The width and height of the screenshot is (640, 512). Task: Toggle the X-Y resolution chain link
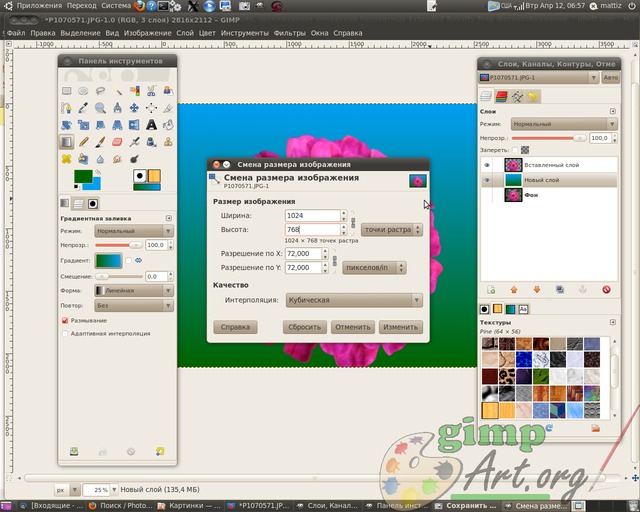click(335, 260)
